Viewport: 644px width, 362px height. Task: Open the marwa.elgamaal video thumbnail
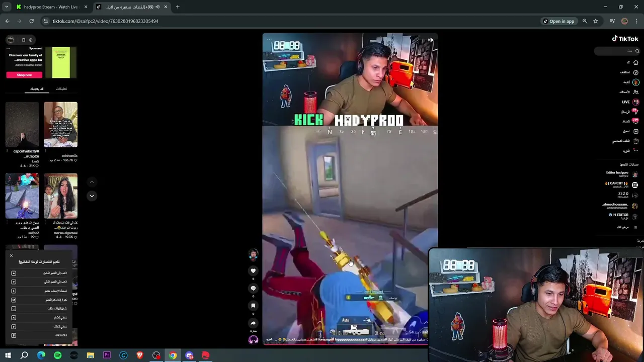pos(60,196)
